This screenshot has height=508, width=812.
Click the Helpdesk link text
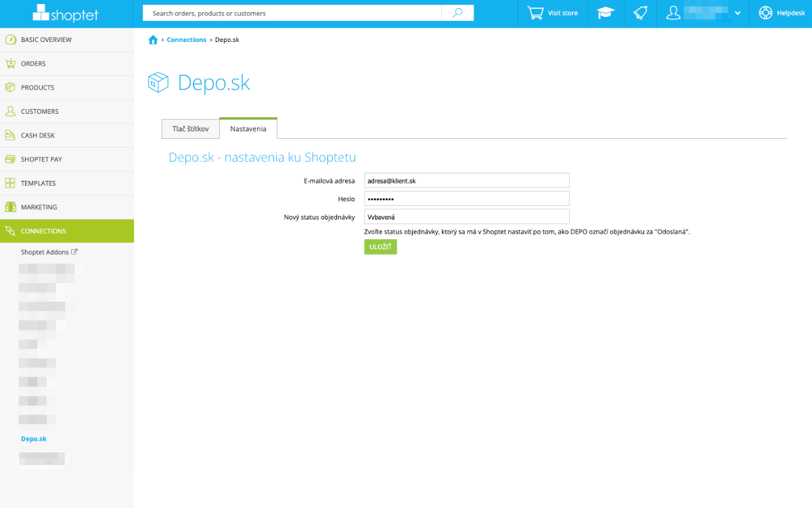tap(791, 13)
